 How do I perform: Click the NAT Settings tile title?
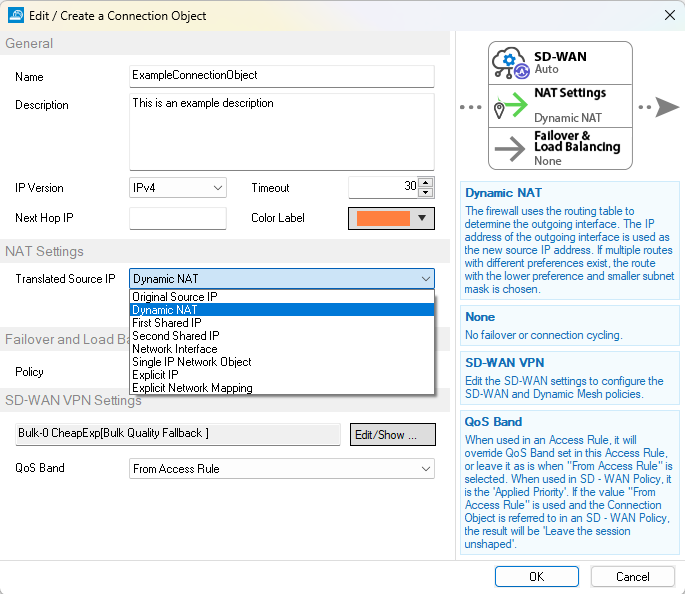(x=570, y=93)
